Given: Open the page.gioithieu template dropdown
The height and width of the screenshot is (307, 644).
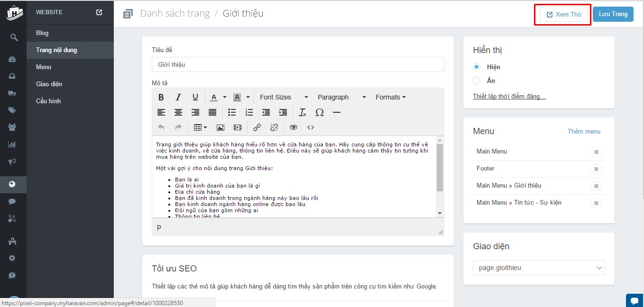Looking at the screenshot, I should 539,268.
